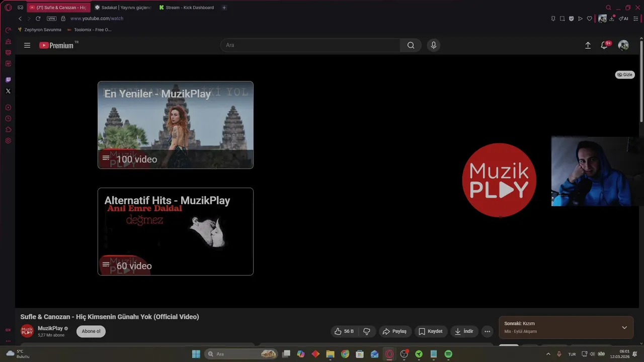Open History clock icon in sidebar
The image size is (644, 362).
(x=8, y=119)
